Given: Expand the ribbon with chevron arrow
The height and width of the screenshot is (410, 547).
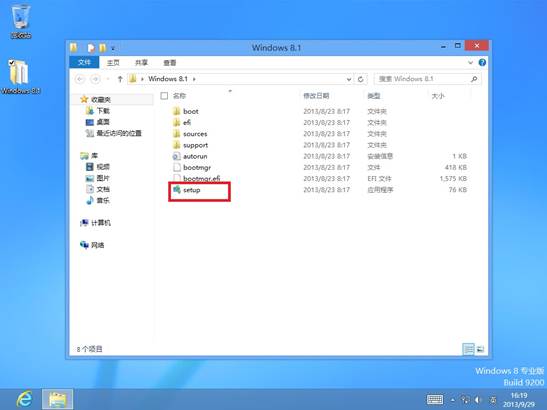Looking at the screenshot, I should [470, 63].
